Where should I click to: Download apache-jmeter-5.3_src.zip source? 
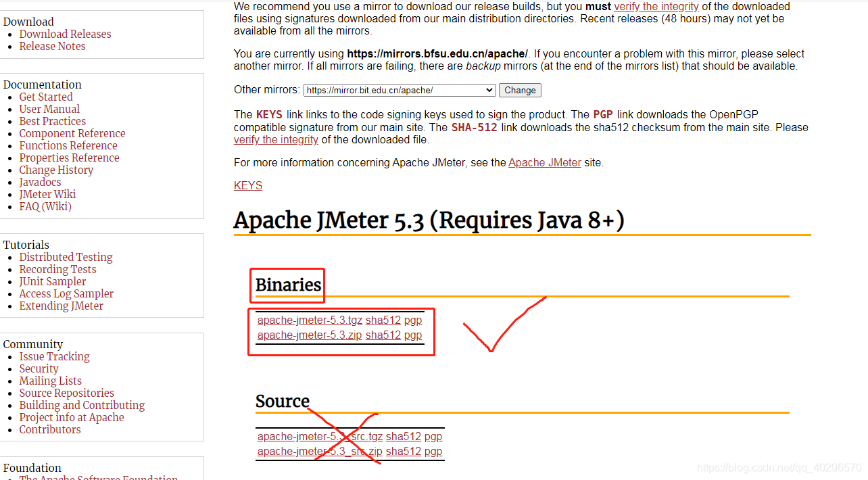pos(320,451)
